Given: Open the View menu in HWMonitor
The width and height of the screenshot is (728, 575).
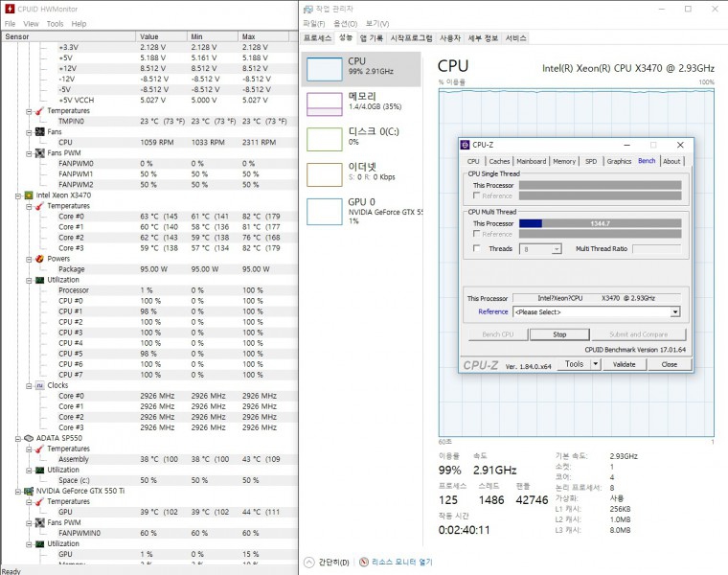Looking at the screenshot, I should tap(31, 24).
